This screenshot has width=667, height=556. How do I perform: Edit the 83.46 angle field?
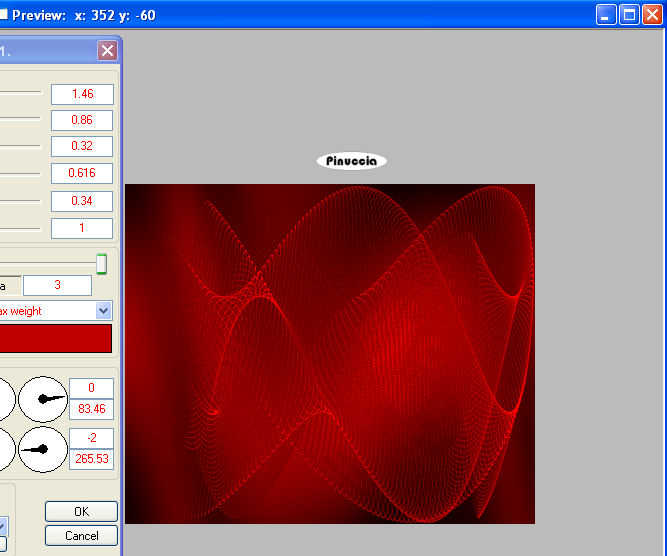click(91, 409)
